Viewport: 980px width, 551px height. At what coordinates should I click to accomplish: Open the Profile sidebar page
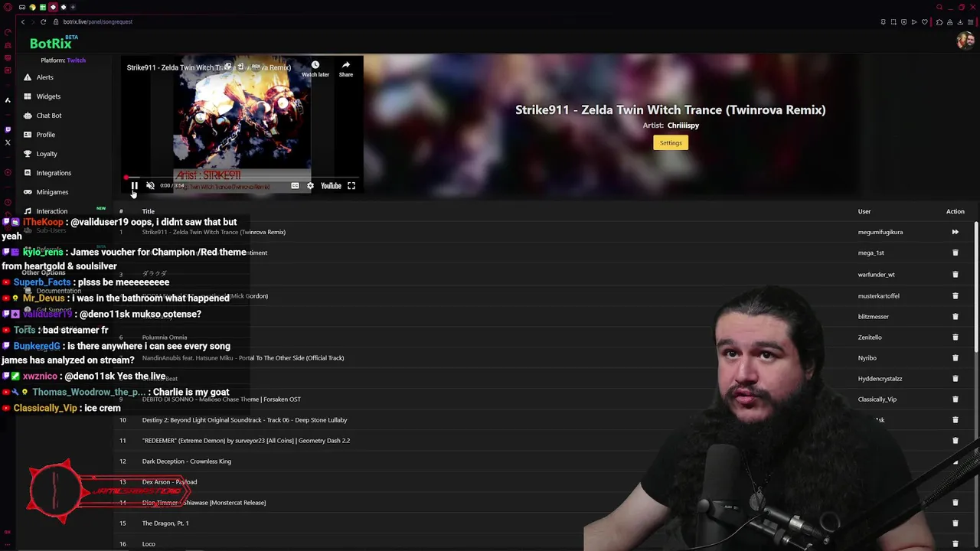(45, 135)
